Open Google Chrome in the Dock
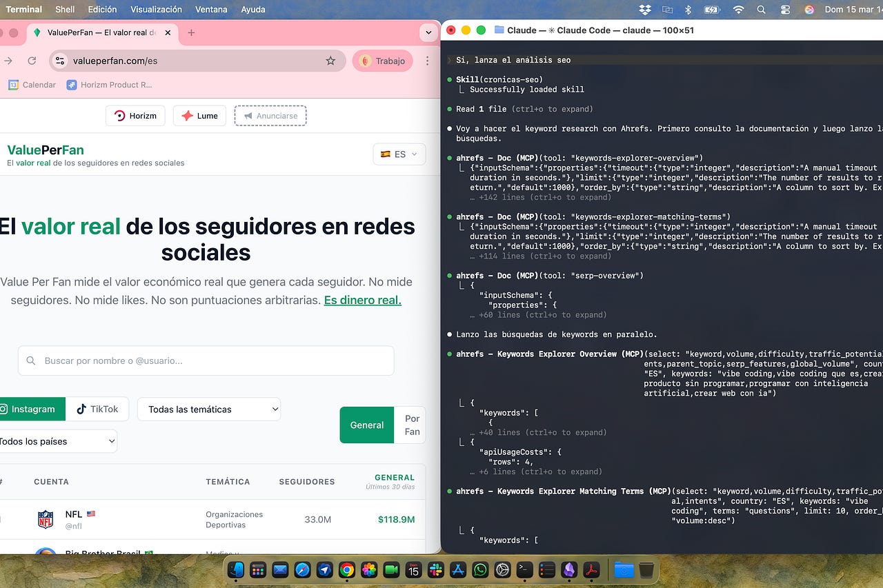The width and height of the screenshot is (883, 588). 347,569
